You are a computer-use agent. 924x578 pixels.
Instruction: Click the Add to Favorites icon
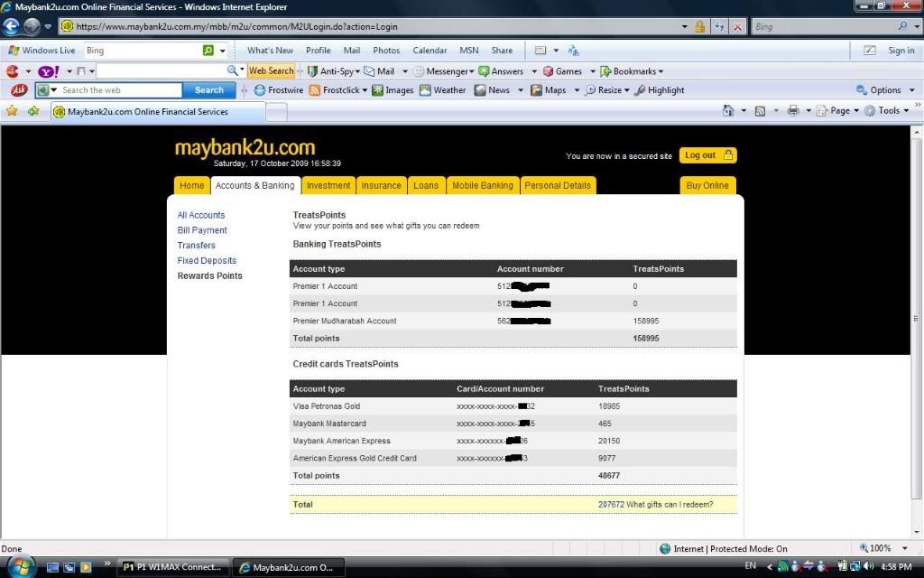[33, 111]
